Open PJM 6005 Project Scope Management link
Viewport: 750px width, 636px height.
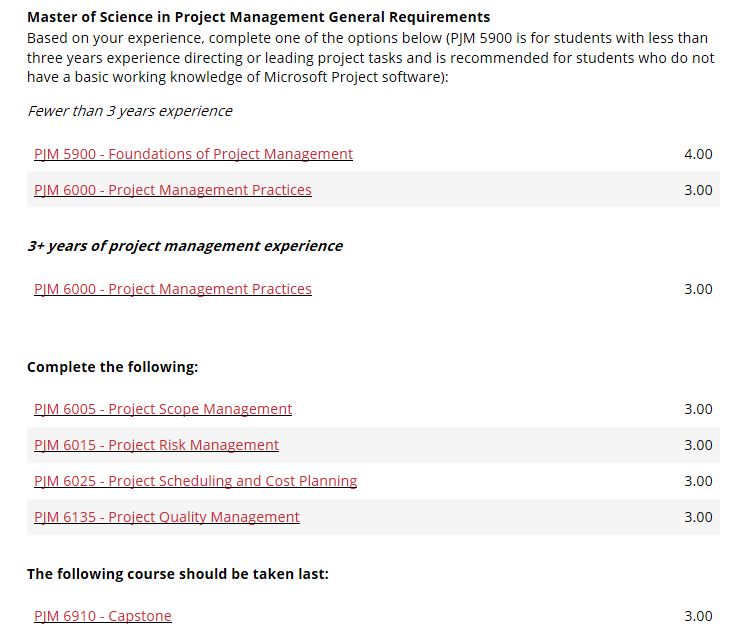pos(163,409)
